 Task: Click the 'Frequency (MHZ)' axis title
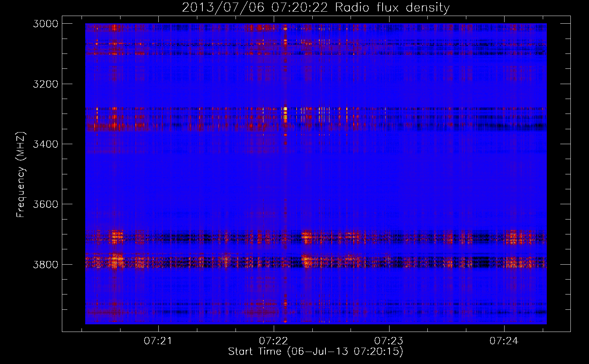coord(21,175)
